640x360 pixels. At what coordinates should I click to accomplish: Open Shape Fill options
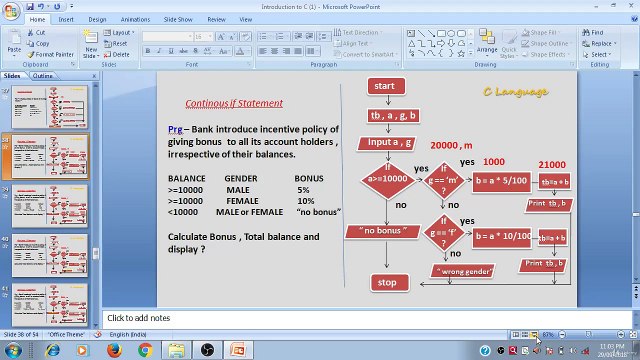541,32
